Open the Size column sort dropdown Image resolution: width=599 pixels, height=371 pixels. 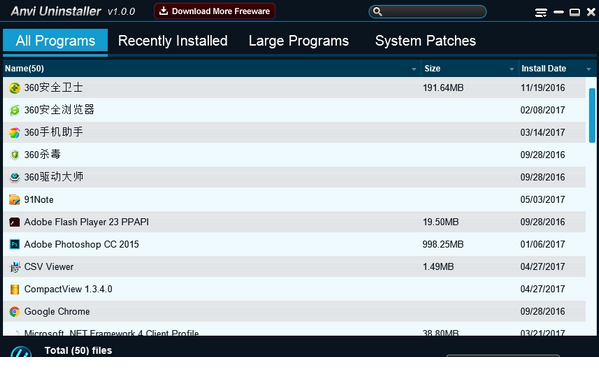pos(512,69)
